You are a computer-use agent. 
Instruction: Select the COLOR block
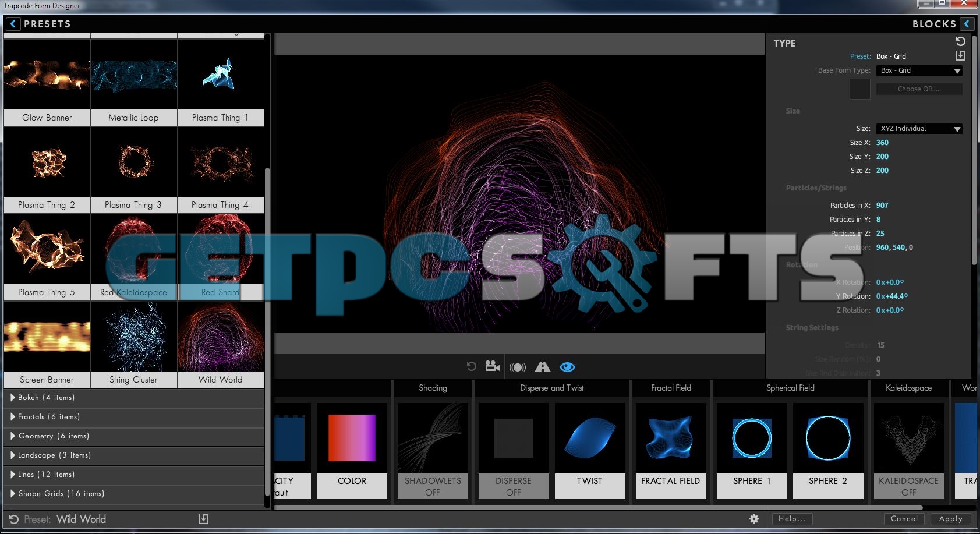click(352, 451)
